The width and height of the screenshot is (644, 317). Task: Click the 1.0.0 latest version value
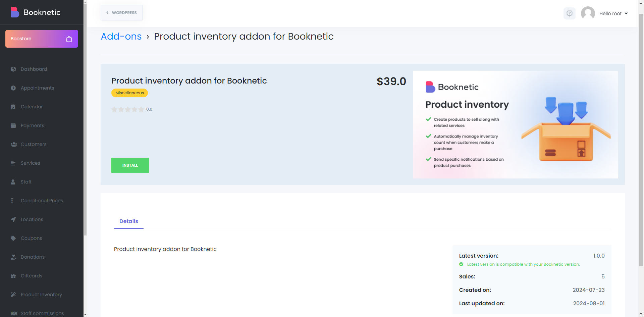599,256
